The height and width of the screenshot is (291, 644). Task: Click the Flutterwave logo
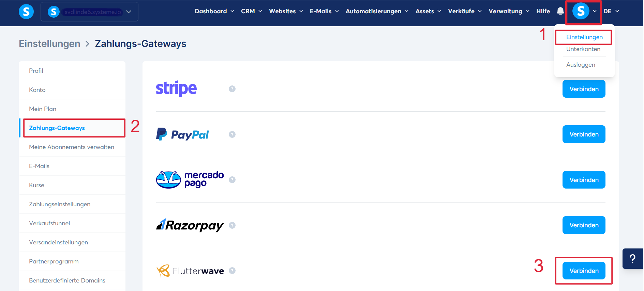[x=190, y=271]
